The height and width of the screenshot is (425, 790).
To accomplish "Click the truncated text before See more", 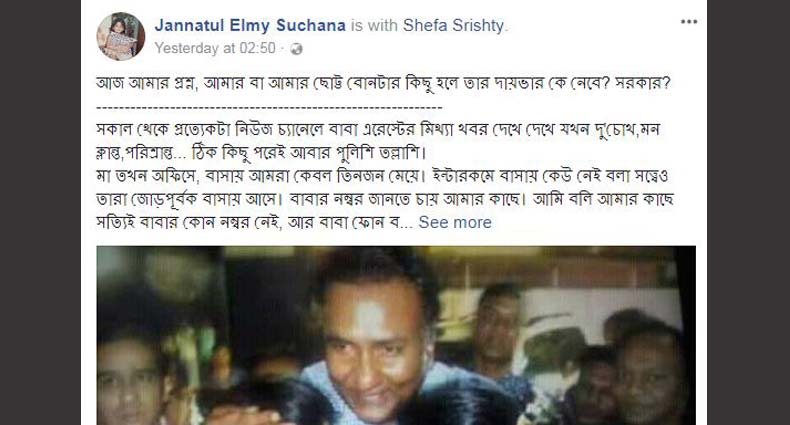I will (x=254, y=223).
